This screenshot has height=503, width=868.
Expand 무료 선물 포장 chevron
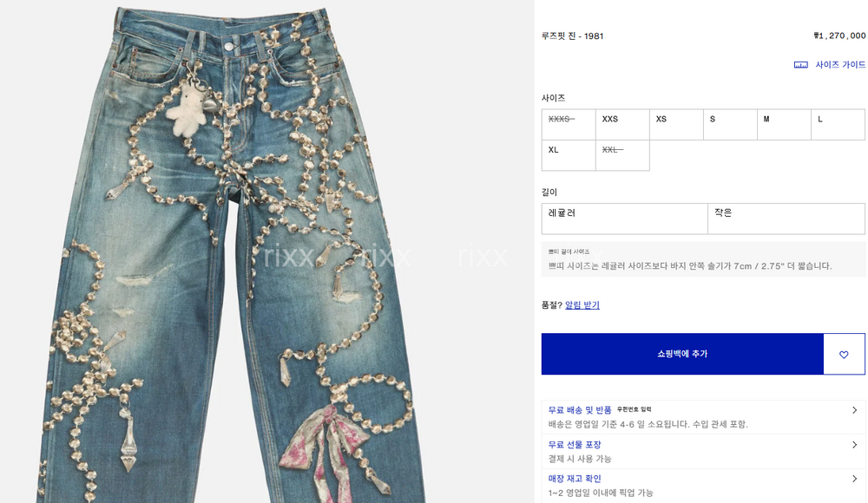(854, 445)
